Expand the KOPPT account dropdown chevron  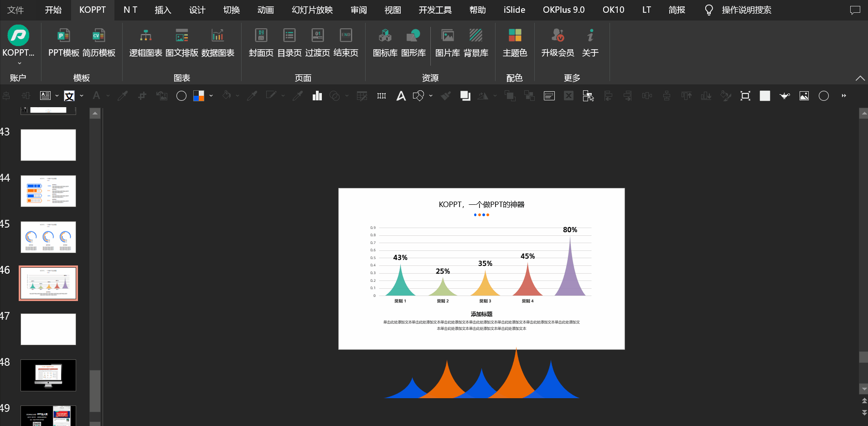(x=20, y=63)
